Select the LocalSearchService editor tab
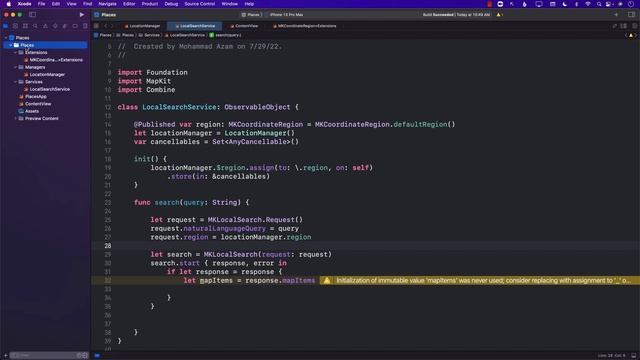Screen dimensions: 640x360 [x=195, y=26]
